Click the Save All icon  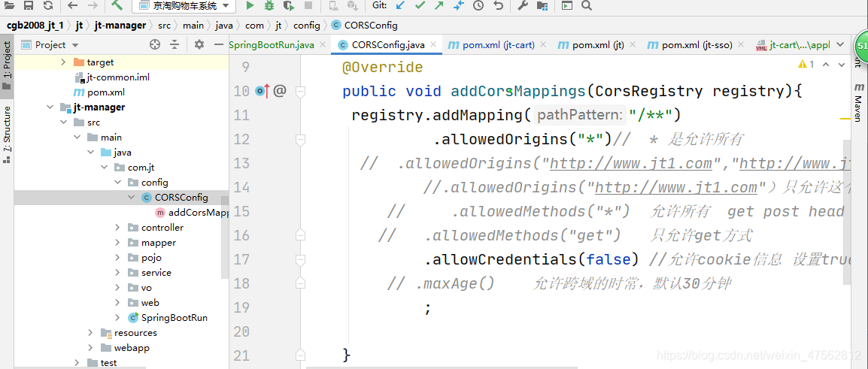point(29,5)
